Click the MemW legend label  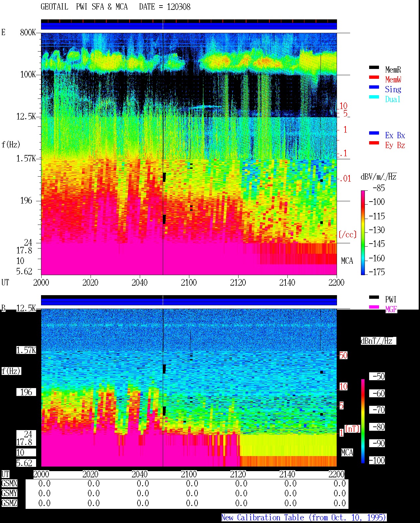click(393, 79)
